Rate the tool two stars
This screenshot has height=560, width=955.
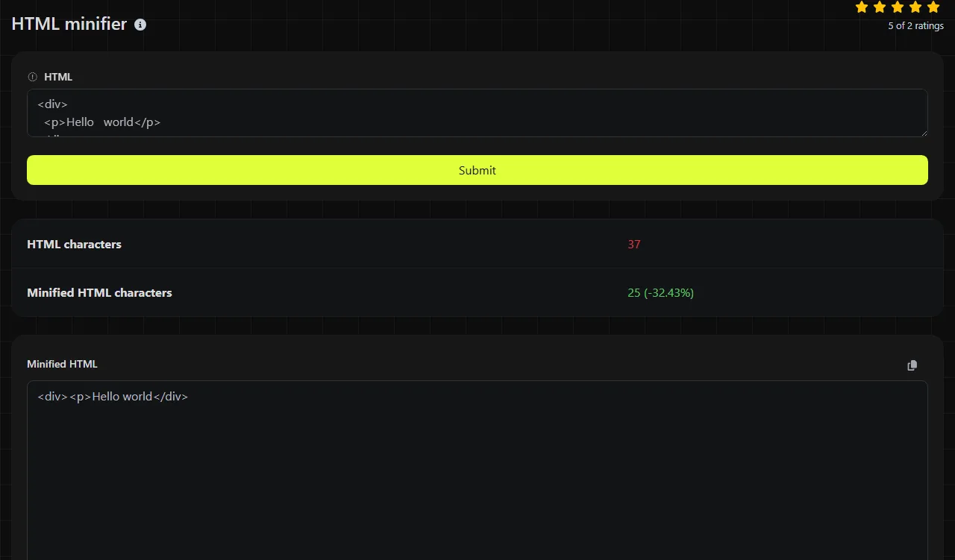880,7
